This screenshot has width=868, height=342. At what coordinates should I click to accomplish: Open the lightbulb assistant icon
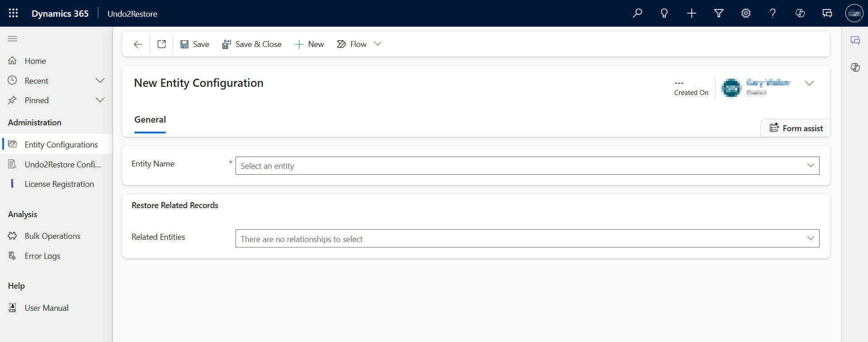pyautogui.click(x=664, y=13)
